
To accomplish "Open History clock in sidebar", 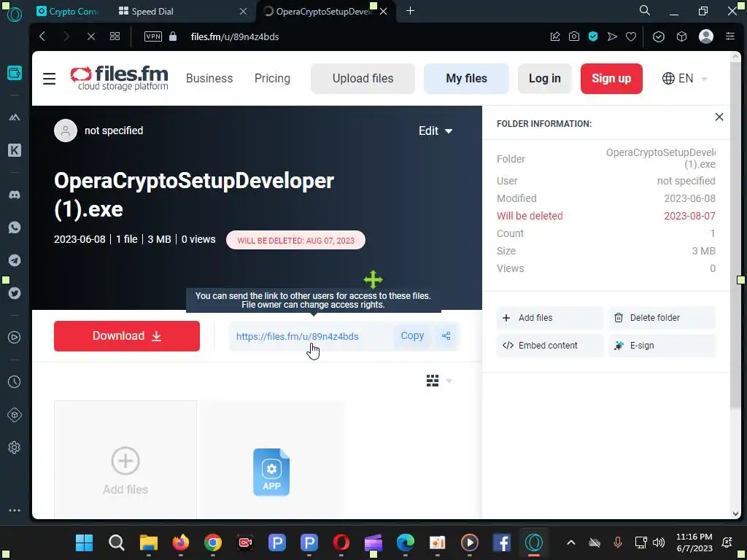I will click(x=15, y=381).
